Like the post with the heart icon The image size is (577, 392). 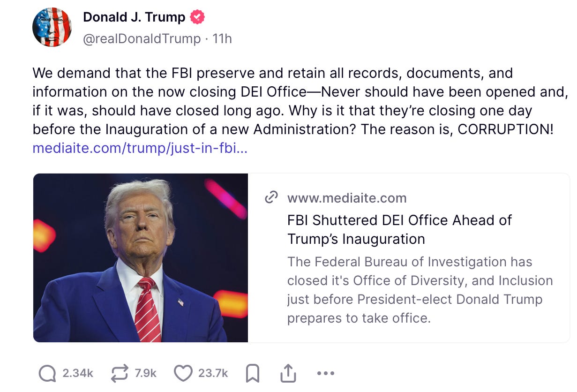[183, 374]
